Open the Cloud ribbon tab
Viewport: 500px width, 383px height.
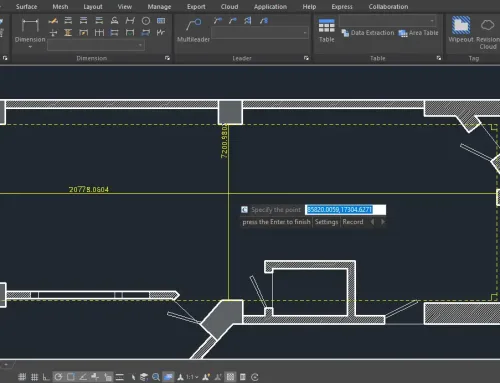(229, 7)
